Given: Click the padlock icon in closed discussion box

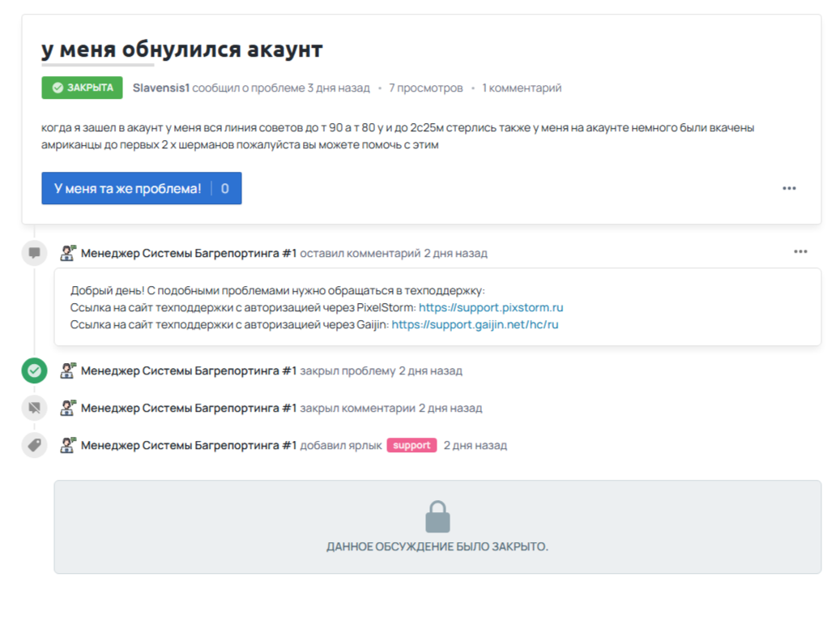Looking at the screenshot, I should (437, 517).
